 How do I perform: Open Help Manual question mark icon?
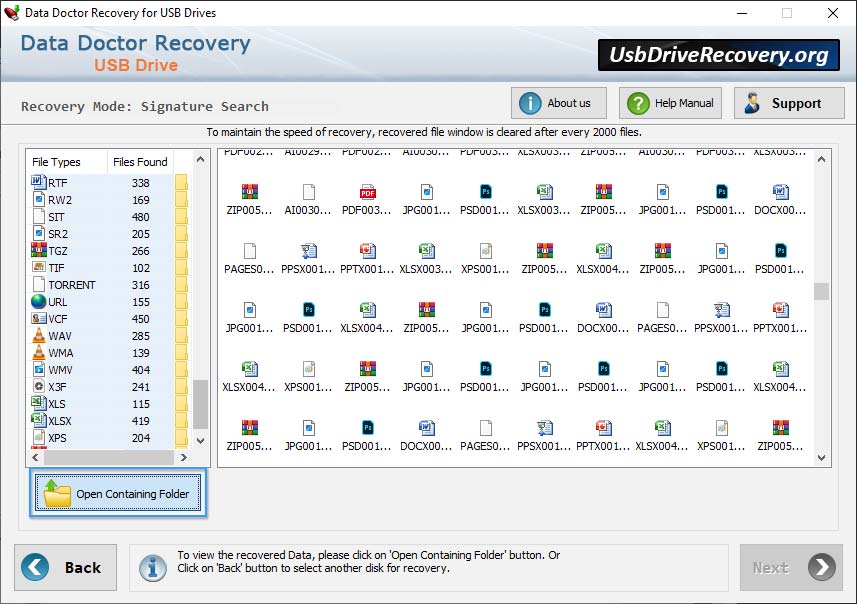coord(638,103)
